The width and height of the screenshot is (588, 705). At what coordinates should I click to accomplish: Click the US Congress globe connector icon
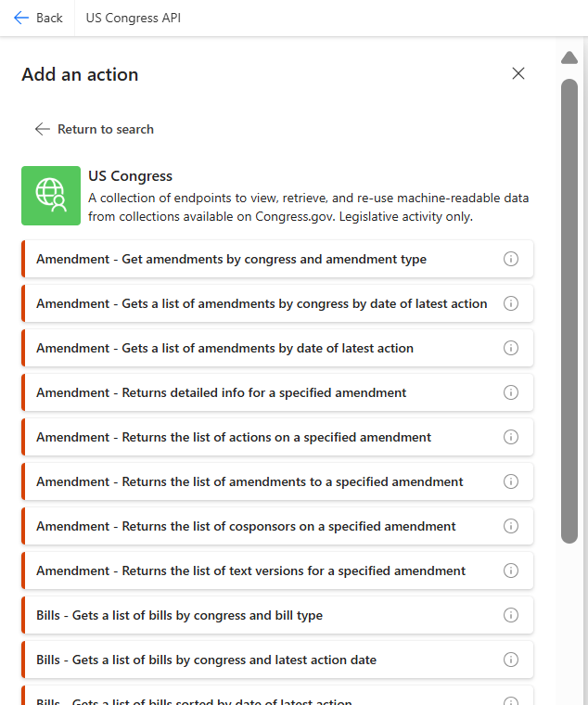[51, 196]
